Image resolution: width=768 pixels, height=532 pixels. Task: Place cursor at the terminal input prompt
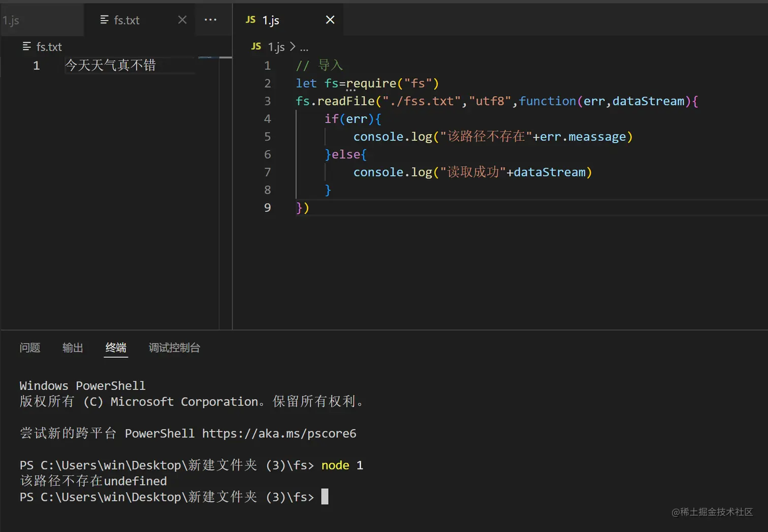[x=325, y=497]
